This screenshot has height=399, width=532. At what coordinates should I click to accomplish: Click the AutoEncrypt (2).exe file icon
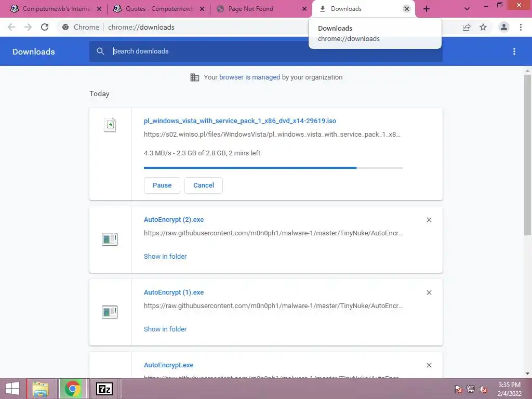(x=110, y=239)
